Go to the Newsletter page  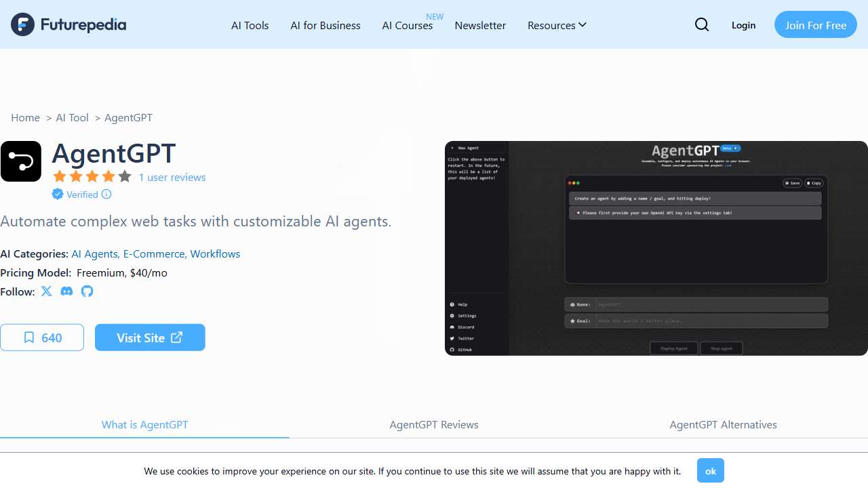pyautogui.click(x=480, y=25)
